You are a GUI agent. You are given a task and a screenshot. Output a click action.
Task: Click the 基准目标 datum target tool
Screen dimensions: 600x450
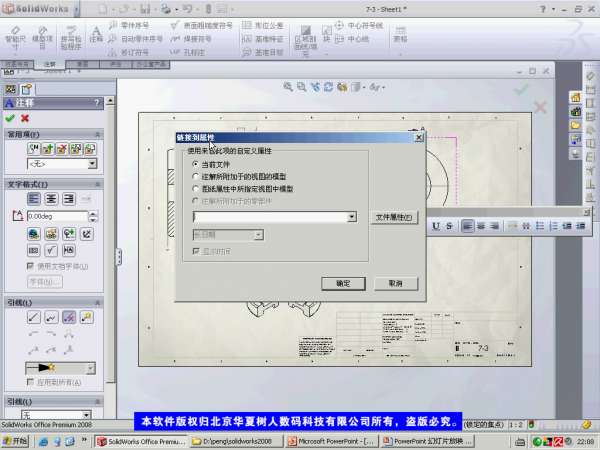[x=263, y=52]
